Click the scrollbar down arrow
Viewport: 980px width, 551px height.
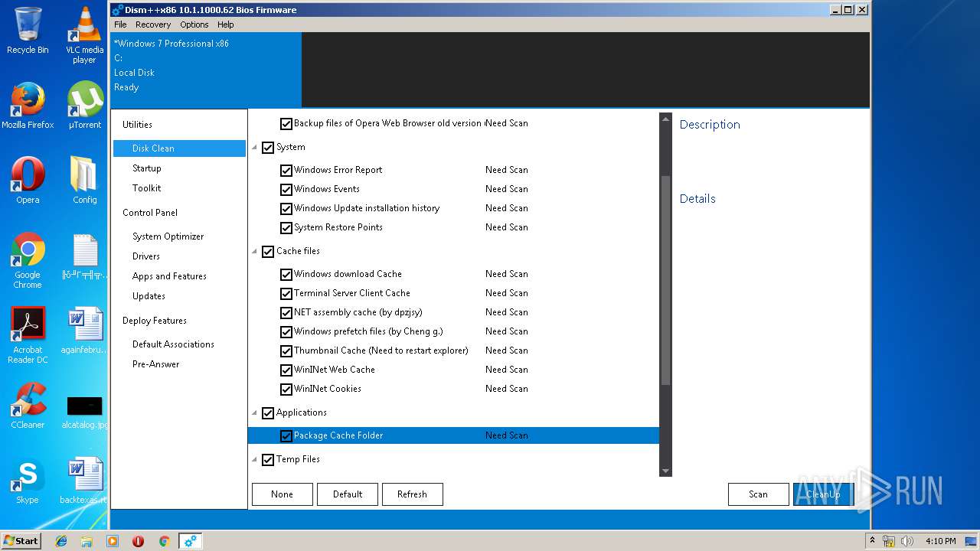click(x=665, y=471)
